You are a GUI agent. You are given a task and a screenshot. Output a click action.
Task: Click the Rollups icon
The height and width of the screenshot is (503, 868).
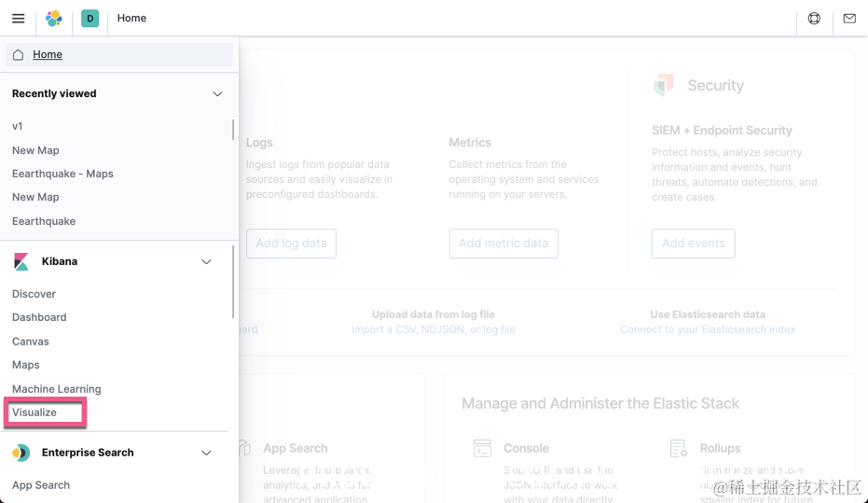(x=678, y=448)
